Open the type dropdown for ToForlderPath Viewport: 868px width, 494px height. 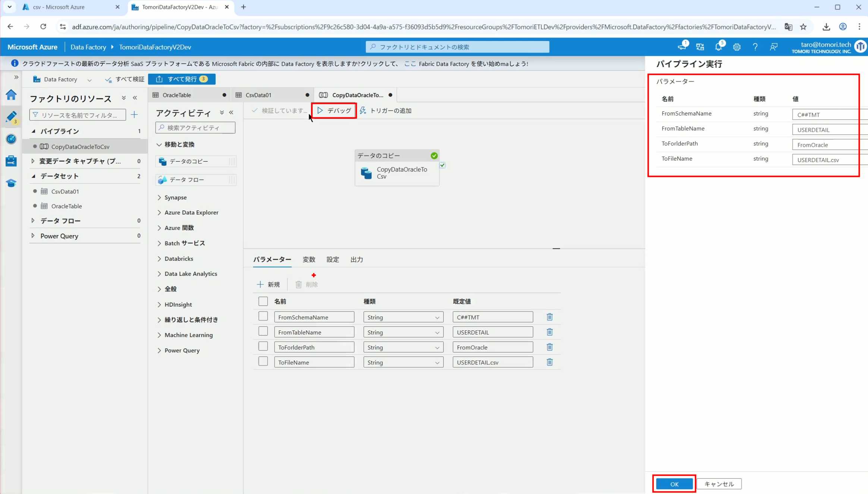[x=403, y=347]
